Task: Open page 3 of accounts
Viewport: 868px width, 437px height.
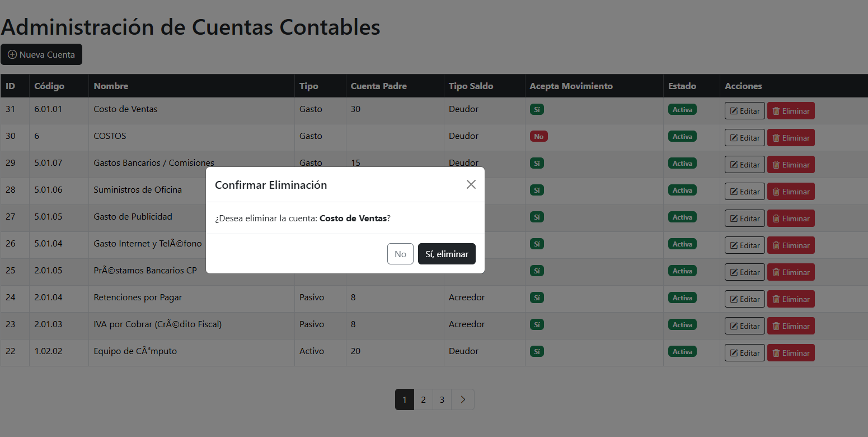Action: point(442,399)
